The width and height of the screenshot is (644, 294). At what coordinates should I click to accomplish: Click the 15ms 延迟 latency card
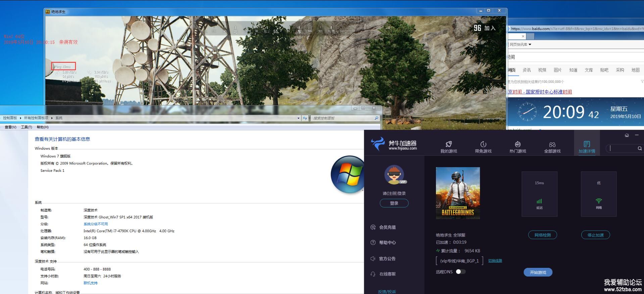(539, 194)
